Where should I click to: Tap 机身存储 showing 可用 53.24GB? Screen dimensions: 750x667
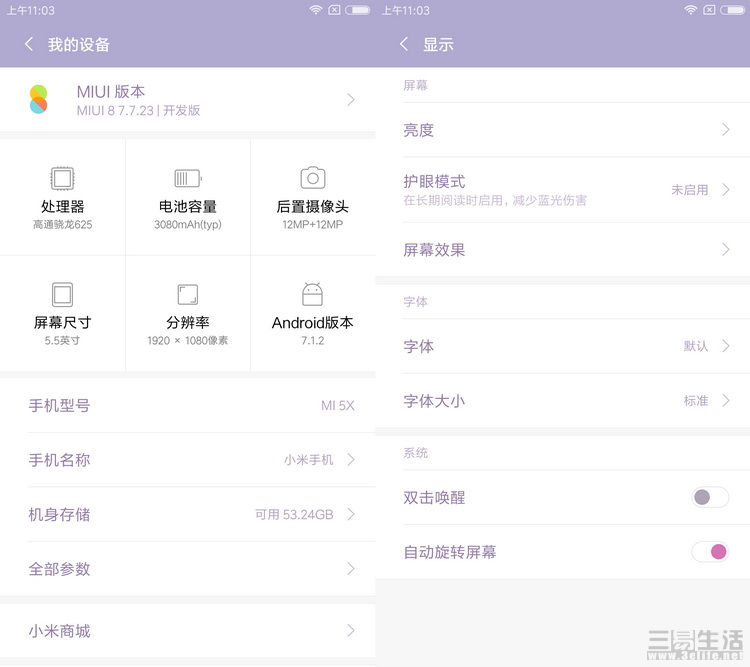187,514
